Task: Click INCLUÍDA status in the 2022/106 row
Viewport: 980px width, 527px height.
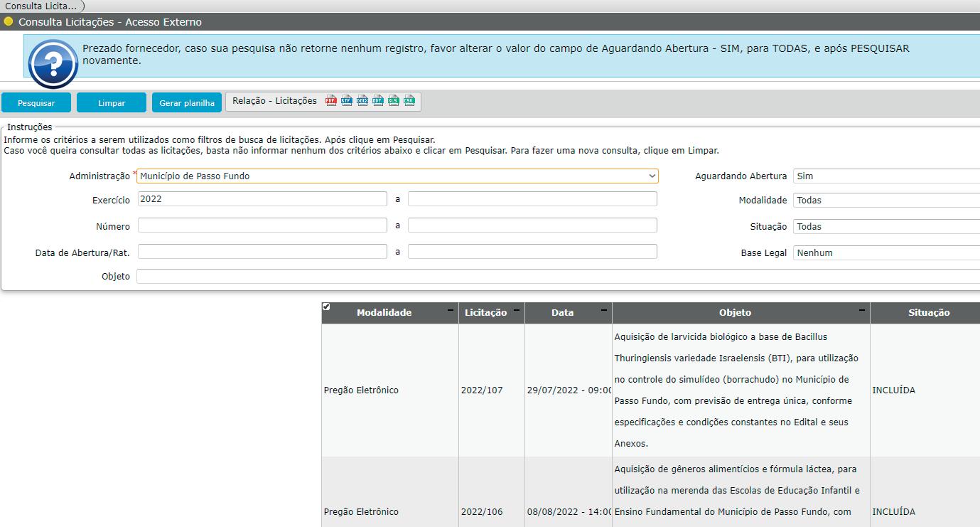Action: (x=893, y=512)
